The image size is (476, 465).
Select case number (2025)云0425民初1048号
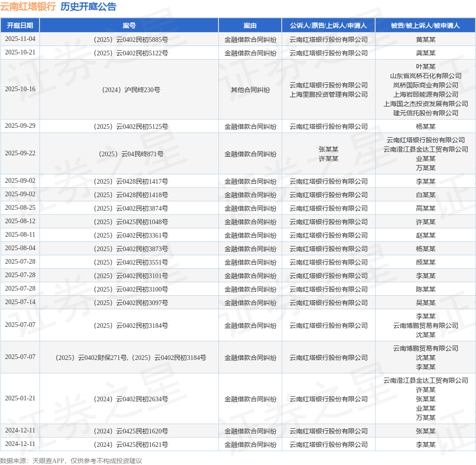coord(131,222)
